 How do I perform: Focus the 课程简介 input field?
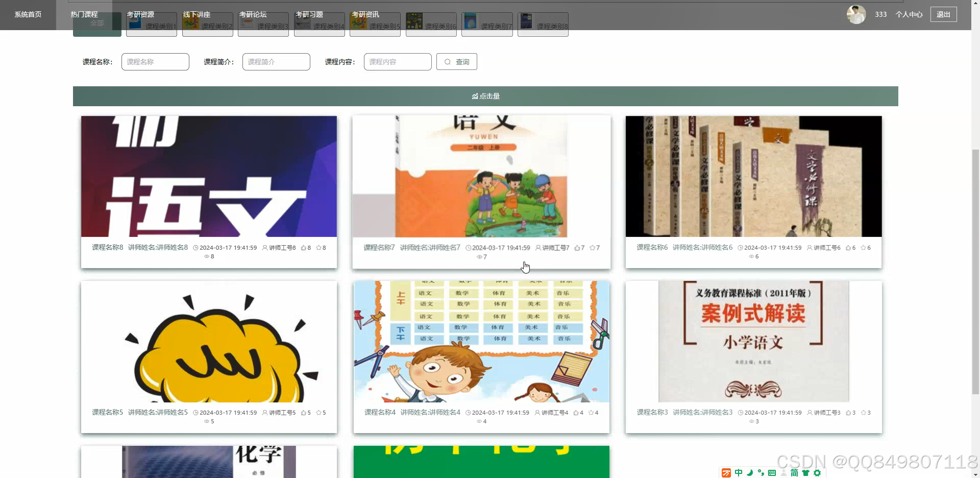pos(276,62)
